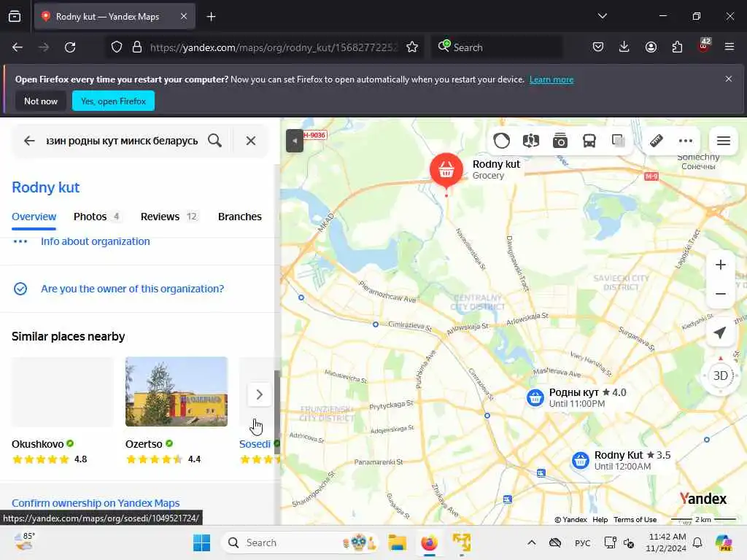The image size is (747, 560).
Task: Click Not now in Firefox prompt
Action: (41, 101)
